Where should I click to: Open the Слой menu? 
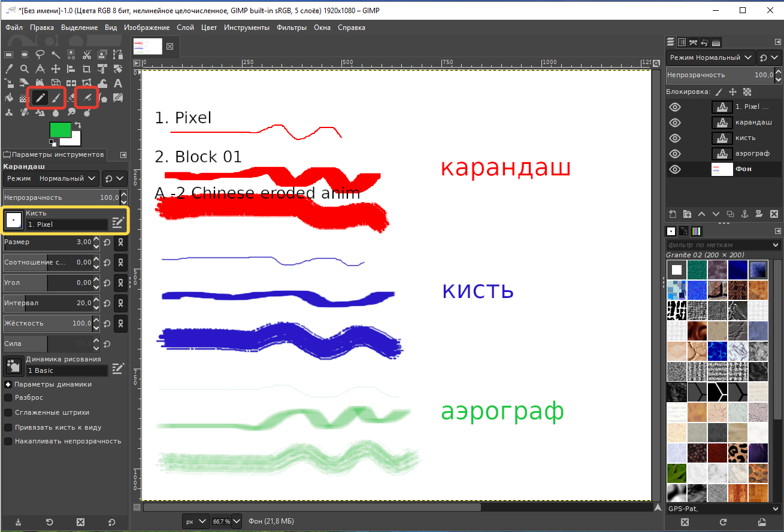point(185,28)
